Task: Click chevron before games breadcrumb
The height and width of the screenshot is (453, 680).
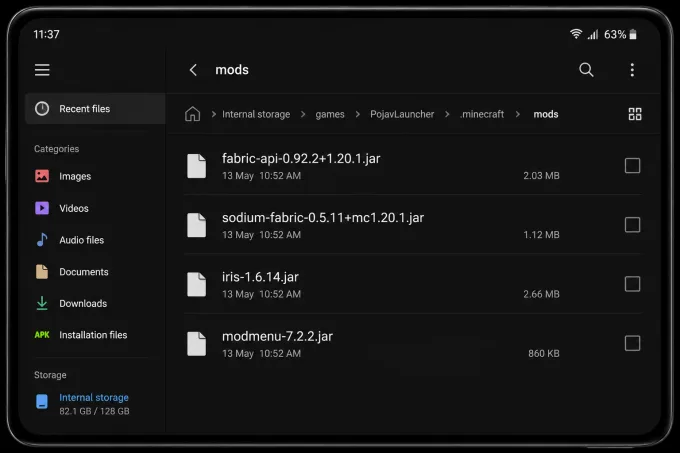Action: [303, 114]
